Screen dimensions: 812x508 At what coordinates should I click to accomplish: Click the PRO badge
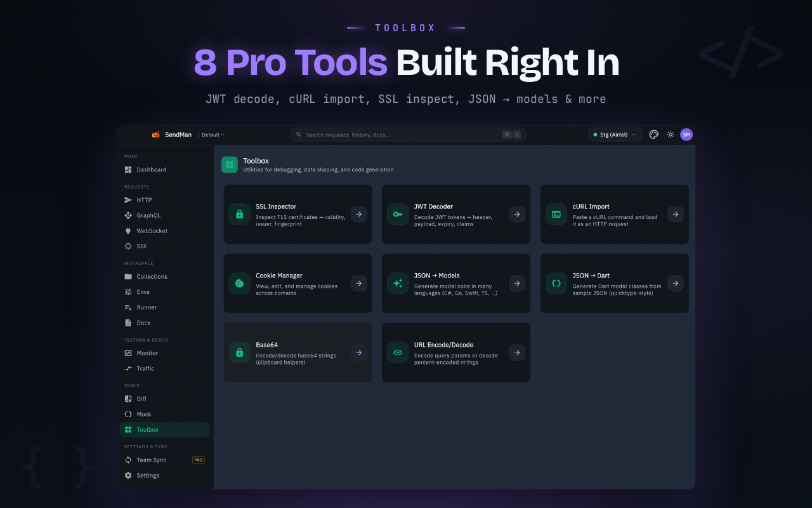199,460
